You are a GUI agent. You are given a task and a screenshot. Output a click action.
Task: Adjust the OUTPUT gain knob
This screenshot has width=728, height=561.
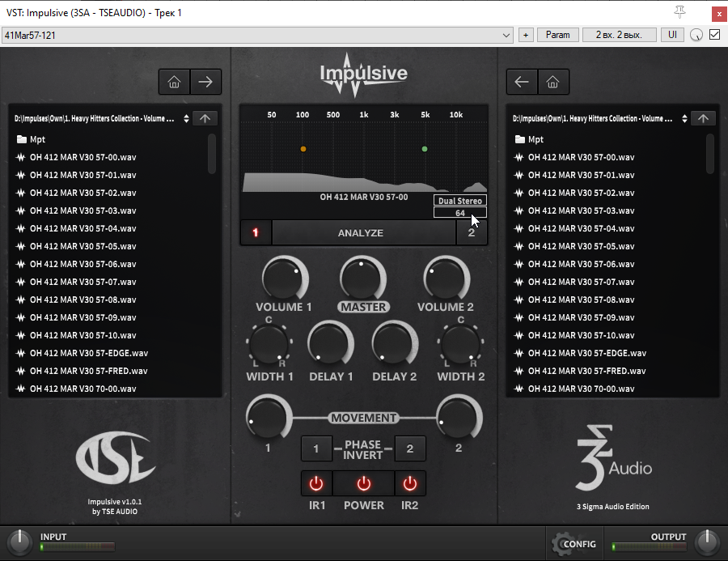pos(707,542)
